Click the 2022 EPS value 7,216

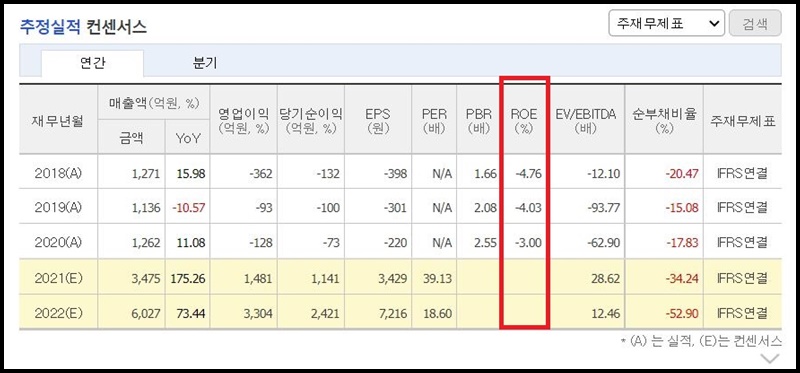tap(393, 313)
